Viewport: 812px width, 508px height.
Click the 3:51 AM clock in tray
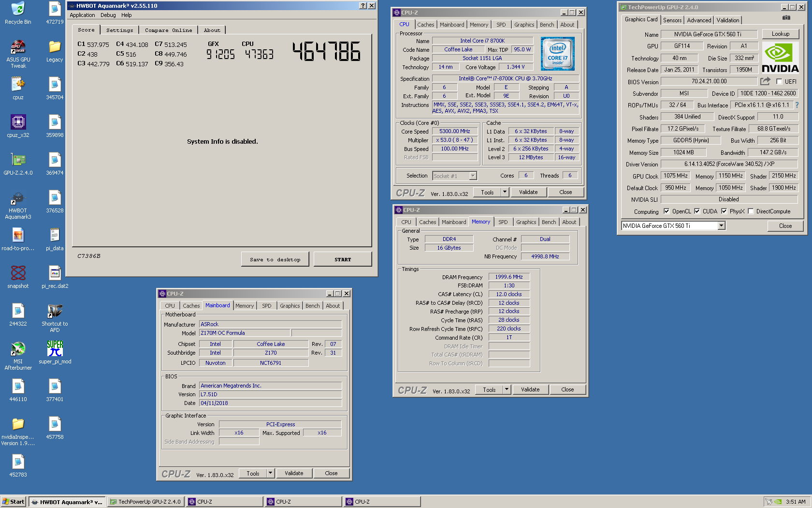tap(796, 502)
